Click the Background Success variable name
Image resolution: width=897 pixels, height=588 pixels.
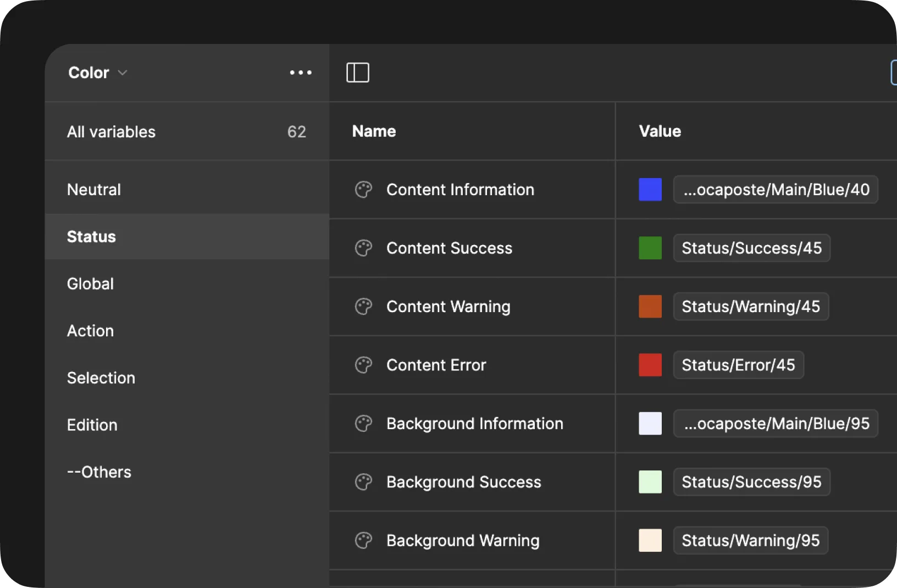click(463, 482)
